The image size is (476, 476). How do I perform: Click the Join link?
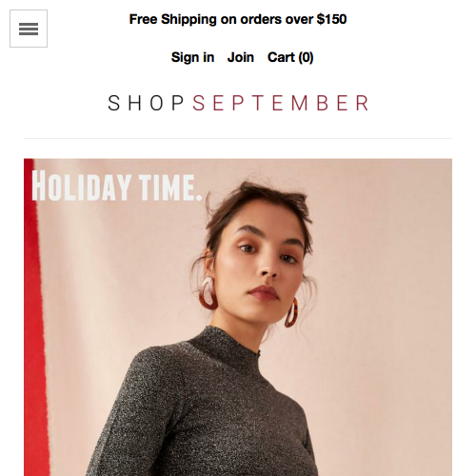pyautogui.click(x=241, y=57)
